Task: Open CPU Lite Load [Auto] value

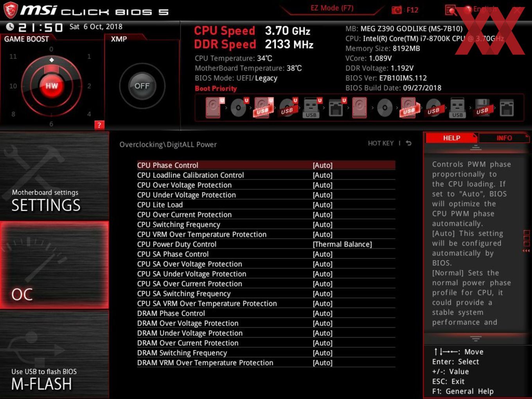Action: 323,205
